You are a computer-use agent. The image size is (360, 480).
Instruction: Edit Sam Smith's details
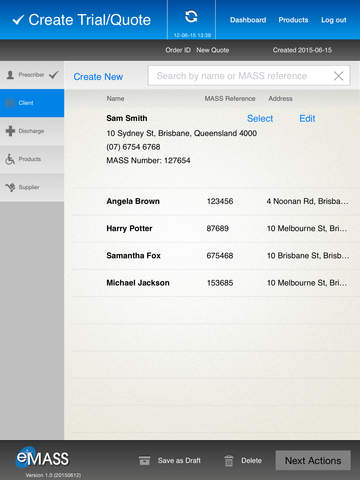(307, 118)
